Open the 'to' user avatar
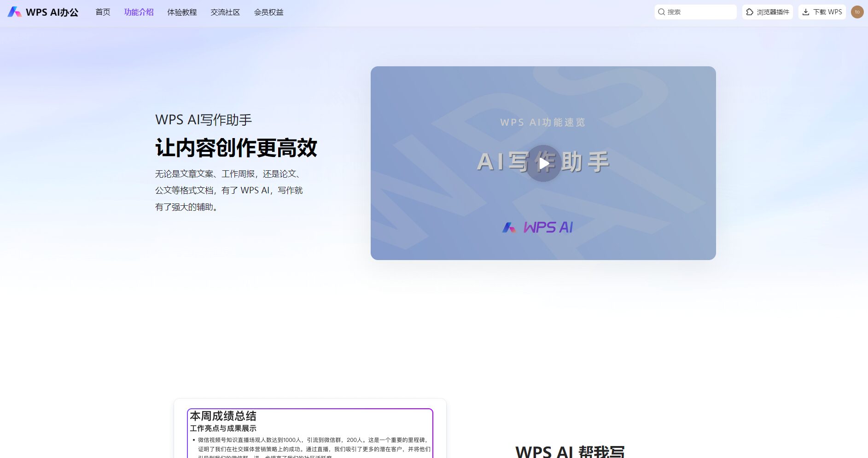 (x=857, y=12)
